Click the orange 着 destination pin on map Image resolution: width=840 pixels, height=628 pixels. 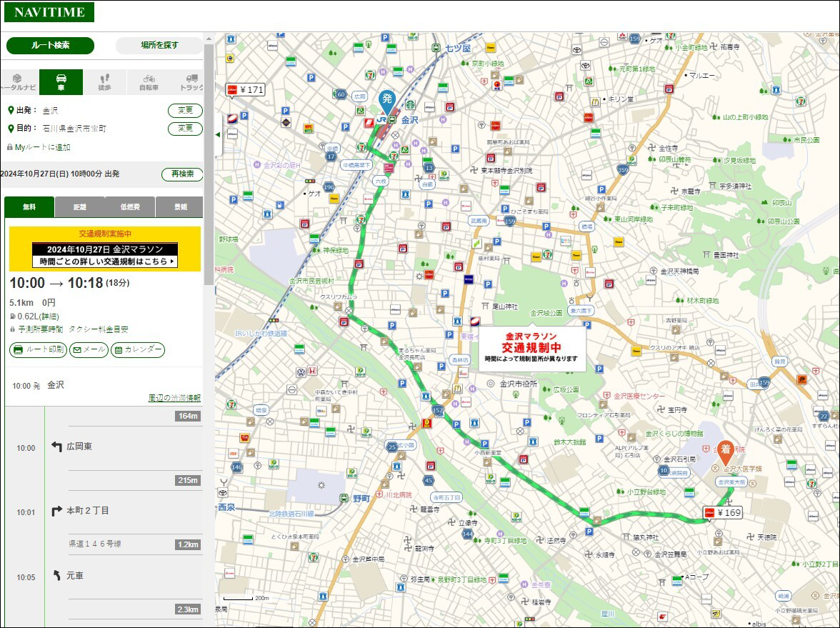coord(726,452)
